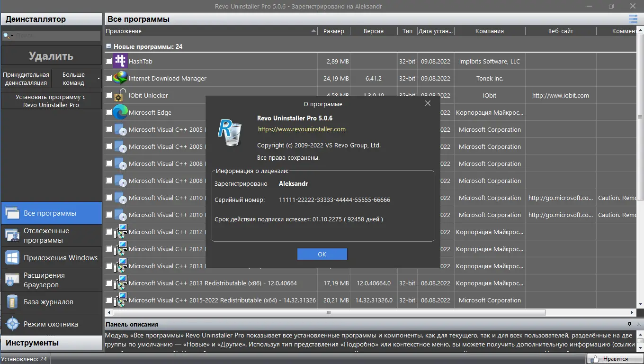This screenshot has height=364, width=644.
Task: Click the company cell "Tonek Inc."
Action: click(x=490, y=78)
